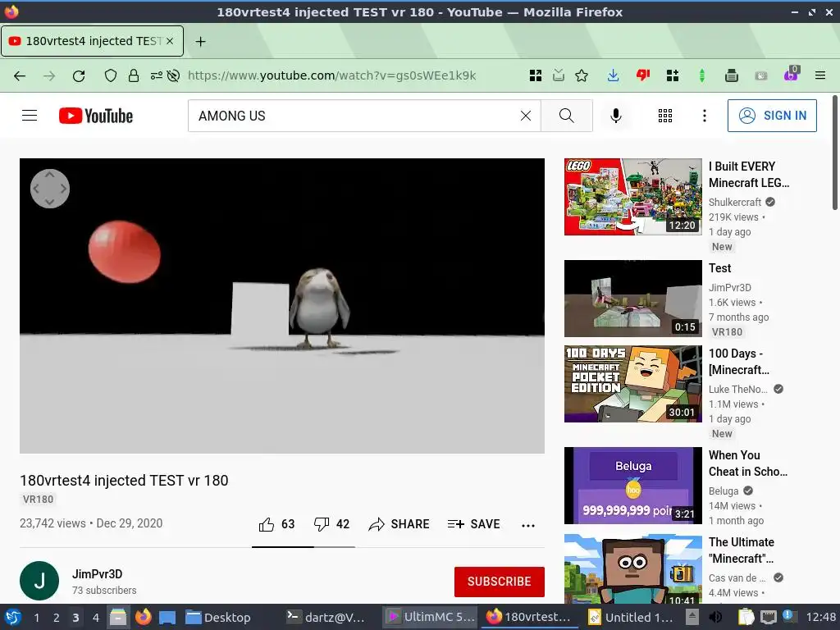Dislike the video with thumbs down
The height and width of the screenshot is (630, 840).
[x=331, y=524]
